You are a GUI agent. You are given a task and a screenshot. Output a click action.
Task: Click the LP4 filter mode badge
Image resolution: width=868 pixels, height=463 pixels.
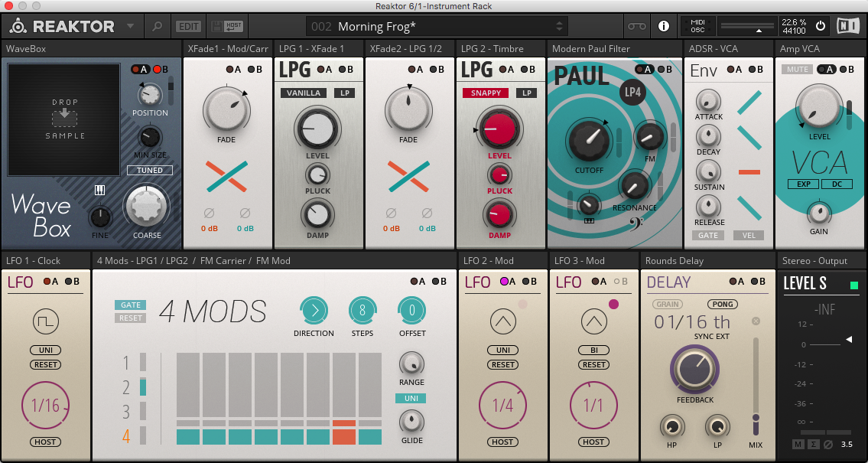coord(632,92)
